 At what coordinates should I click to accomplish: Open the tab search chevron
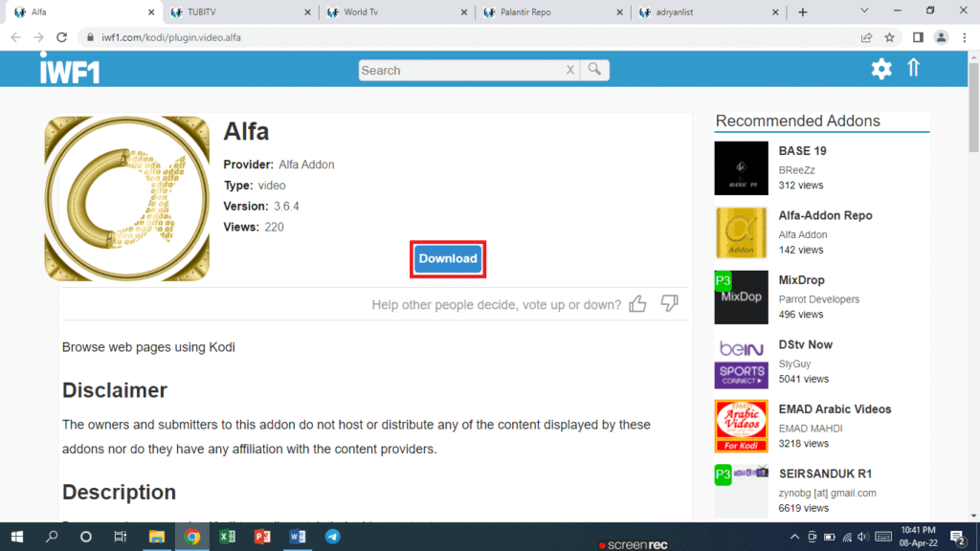[x=863, y=11]
